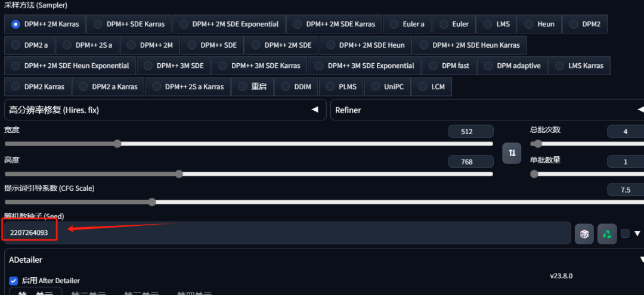Screen dimensions: 644x295
Task: Select DPM2 Karras sampler
Action: 38,86
